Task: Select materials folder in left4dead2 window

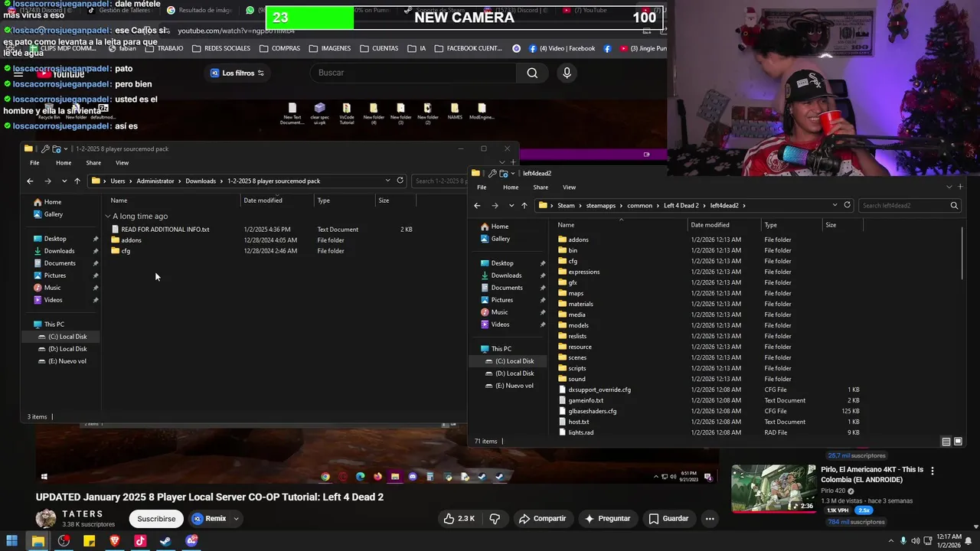Action: pos(575,304)
